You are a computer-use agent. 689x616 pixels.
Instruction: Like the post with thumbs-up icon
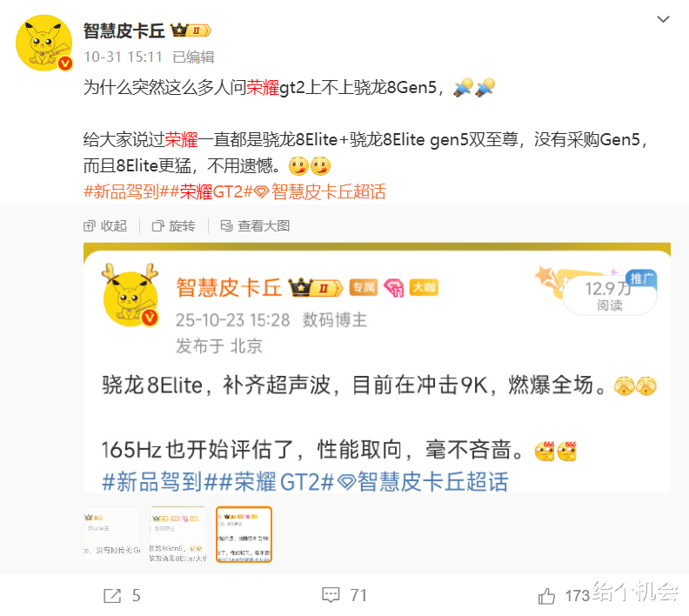pyautogui.click(x=546, y=596)
